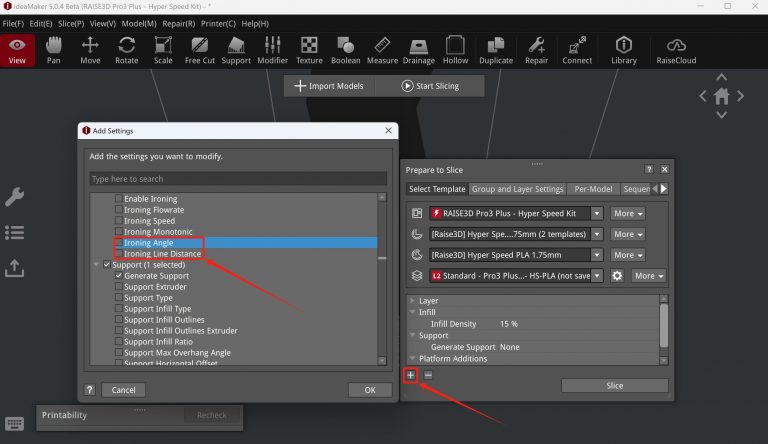Viewport: 768px width, 444px height.
Task: Click the keyboard icon at bottom left
Action: [x=14, y=423]
